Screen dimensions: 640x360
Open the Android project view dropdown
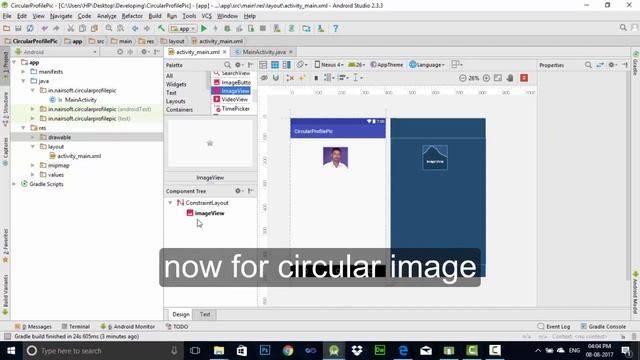(x=56, y=52)
